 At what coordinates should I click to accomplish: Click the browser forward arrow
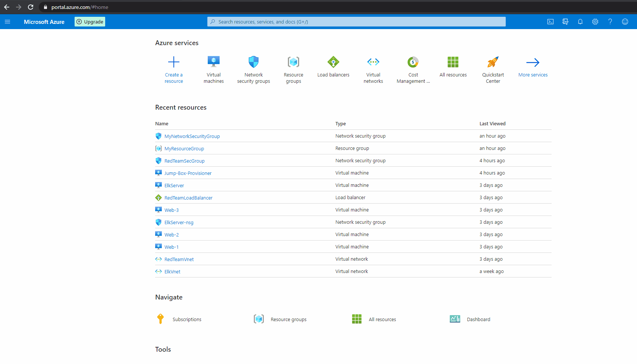(19, 7)
